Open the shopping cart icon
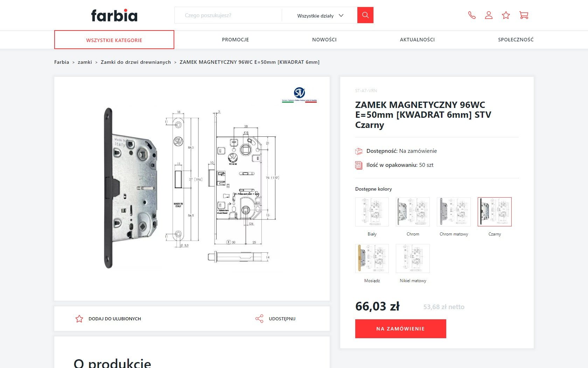This screenshot has width=588, height=368. click(524, 15)
